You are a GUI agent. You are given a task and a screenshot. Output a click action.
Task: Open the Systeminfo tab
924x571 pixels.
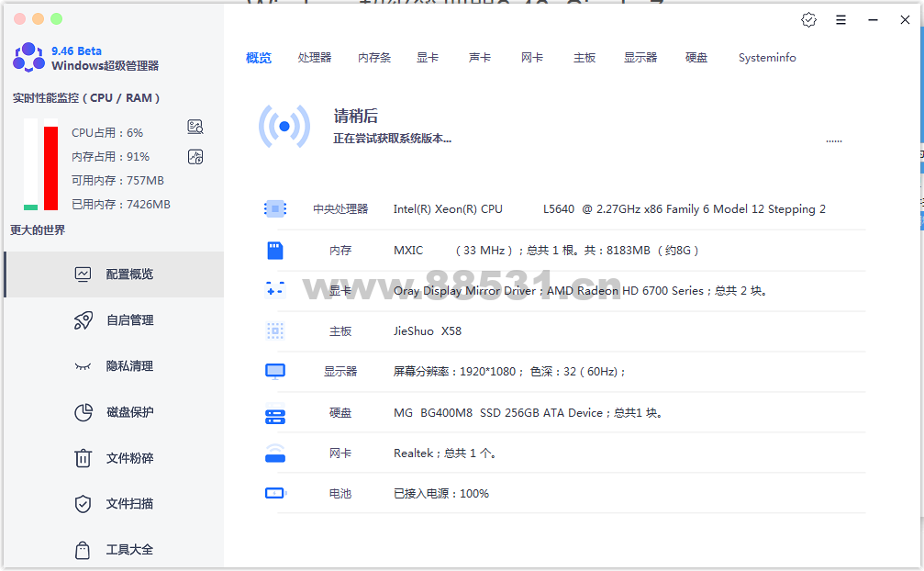click(767, 58)
